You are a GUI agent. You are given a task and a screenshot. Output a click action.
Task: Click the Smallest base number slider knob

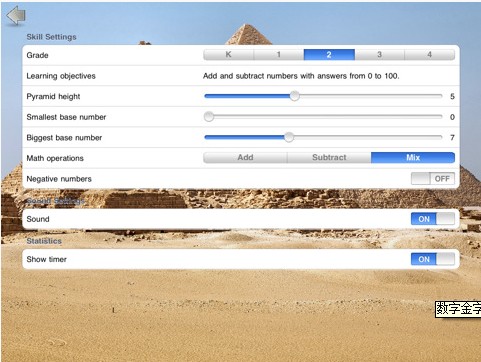209,117
